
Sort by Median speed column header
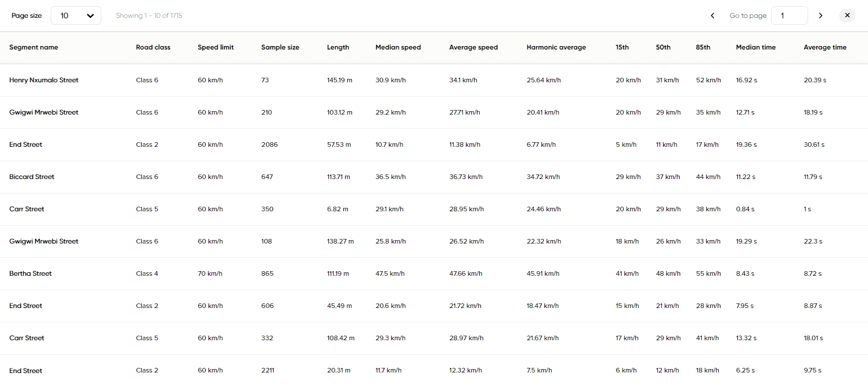click(398, 47)
